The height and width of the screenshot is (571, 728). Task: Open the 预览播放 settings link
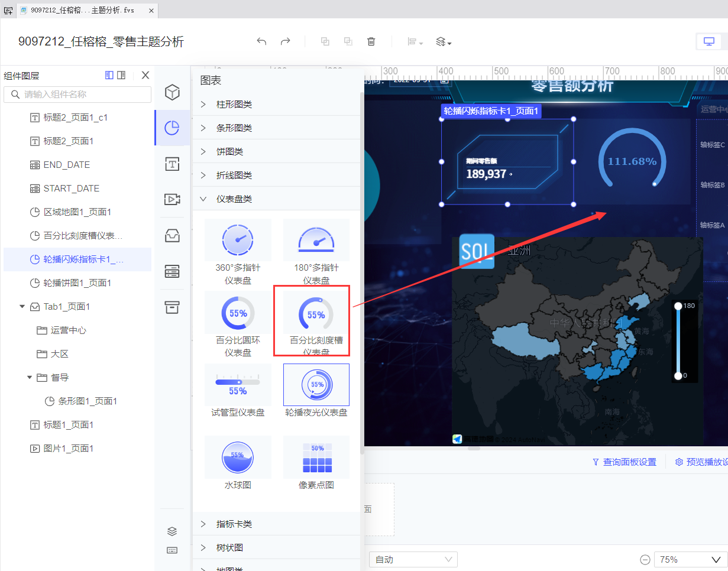pos(701,462)
